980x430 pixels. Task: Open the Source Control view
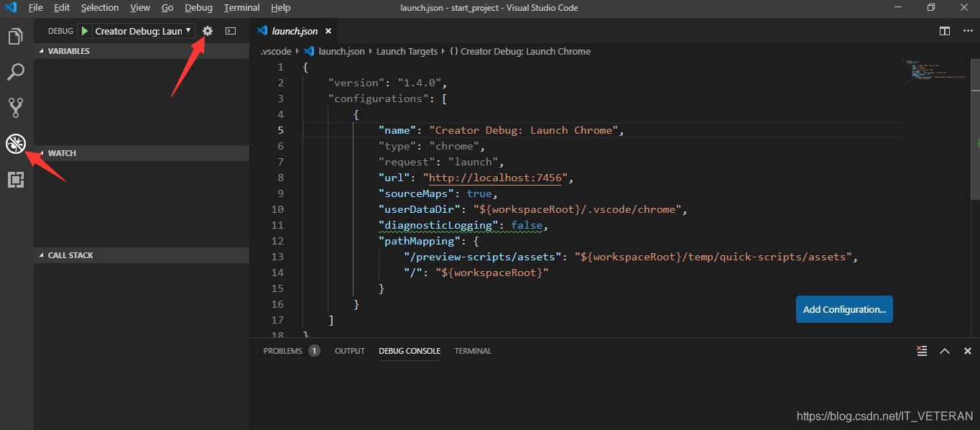(x=16, y=108)
